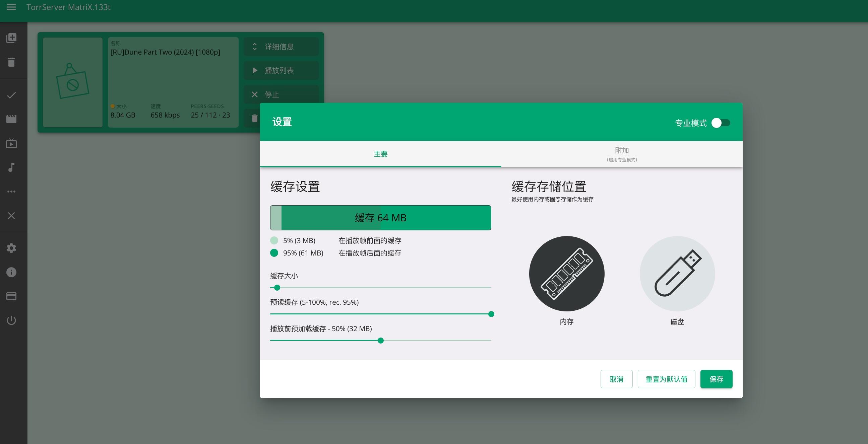This screenshot has width=868, height=444.
Task: Click the 播放前预加载缓存 slider handle
Action: 381,341
